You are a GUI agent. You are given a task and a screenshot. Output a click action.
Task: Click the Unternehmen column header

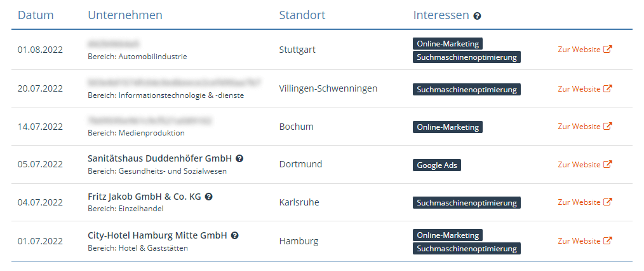125,15
